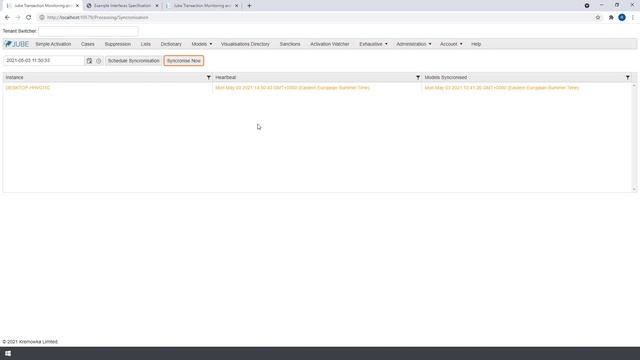The height and width of the screenshot is (360, 640).
Task: Click the JUBE logo
Action: point(17,44)
